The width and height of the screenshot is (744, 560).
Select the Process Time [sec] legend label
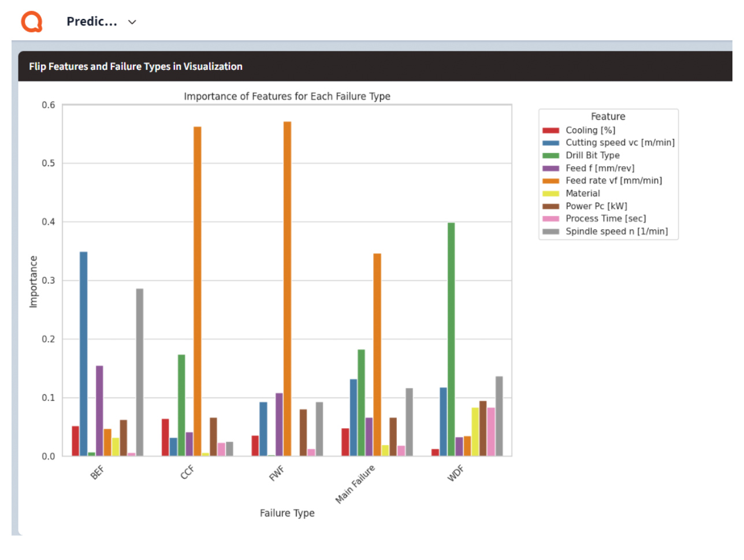click(605, 218)
